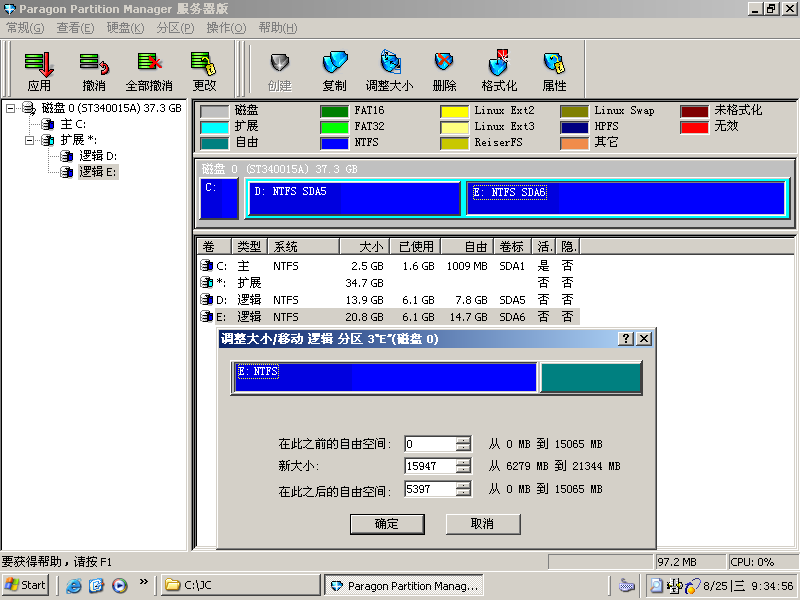Click the 34.7 GB size cell
The height and width of the screenshot is (600, 800).
pos(364,283)
